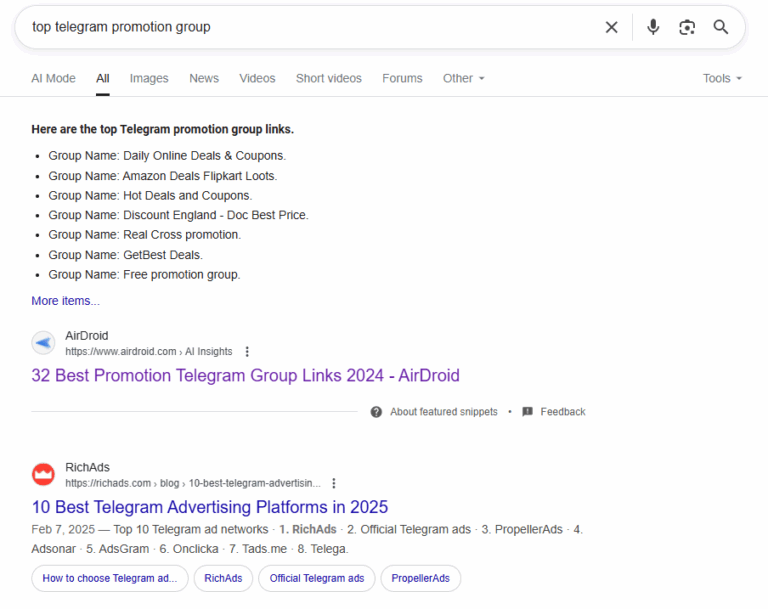Expand the Tools dropdown
768x609 pixels.
(722, 78)
